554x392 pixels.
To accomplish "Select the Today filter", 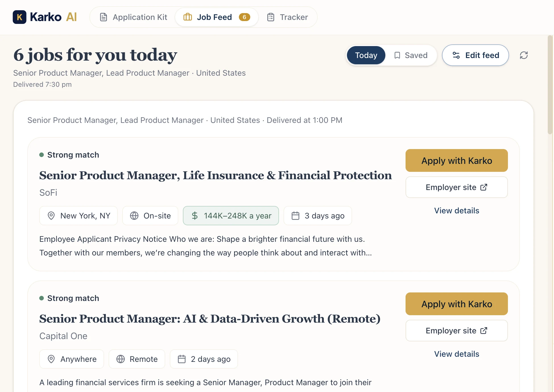I will coord(366,55).
